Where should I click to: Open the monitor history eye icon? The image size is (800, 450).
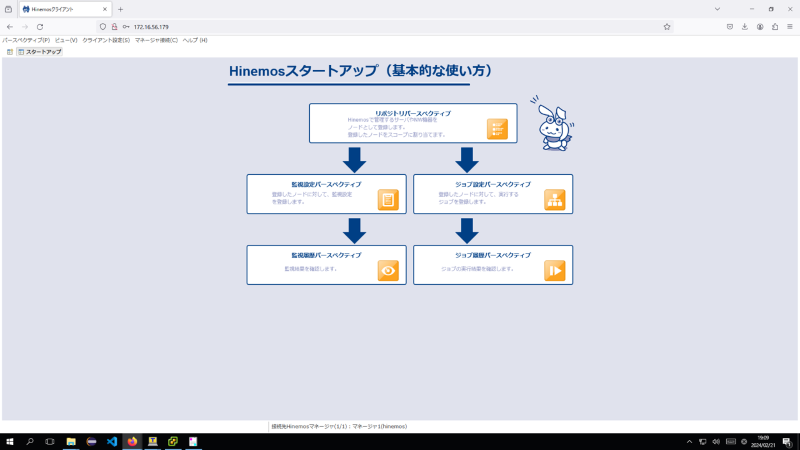388,270
